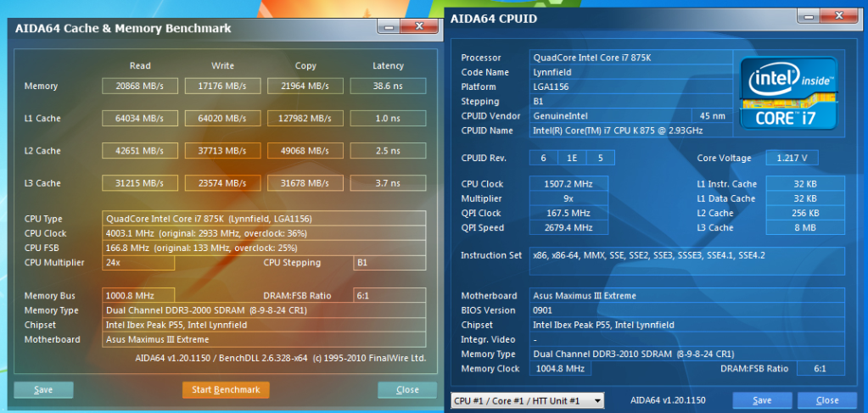Image resolution: width=868 pixels, height=413 pixels.
Task: Click the Memory Latency 38.6 ns value
Action: pyautogui.click(x=389, y=87)
